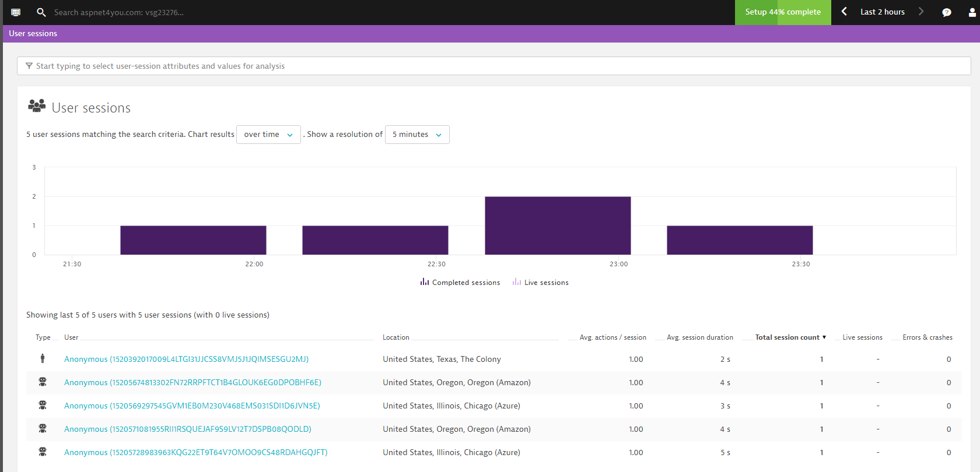The width and height of the screenshot is (980, 472).
Task: Click the Errors & crashes column header
Action: tap(928, 337)
